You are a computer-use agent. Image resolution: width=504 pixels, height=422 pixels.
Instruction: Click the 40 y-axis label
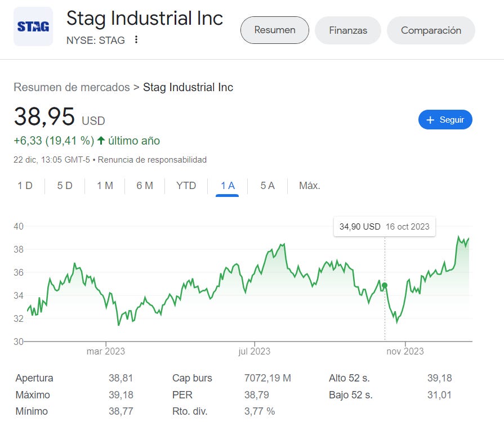click(x=19, y=226)
